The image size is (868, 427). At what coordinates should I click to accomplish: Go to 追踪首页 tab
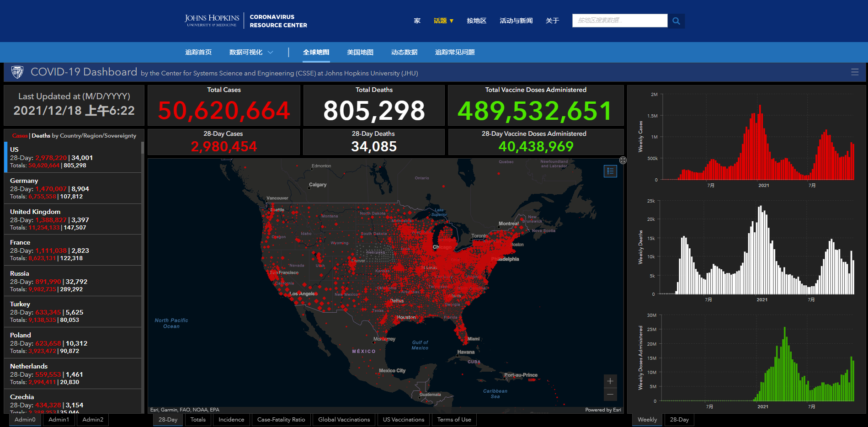point(198,52)
